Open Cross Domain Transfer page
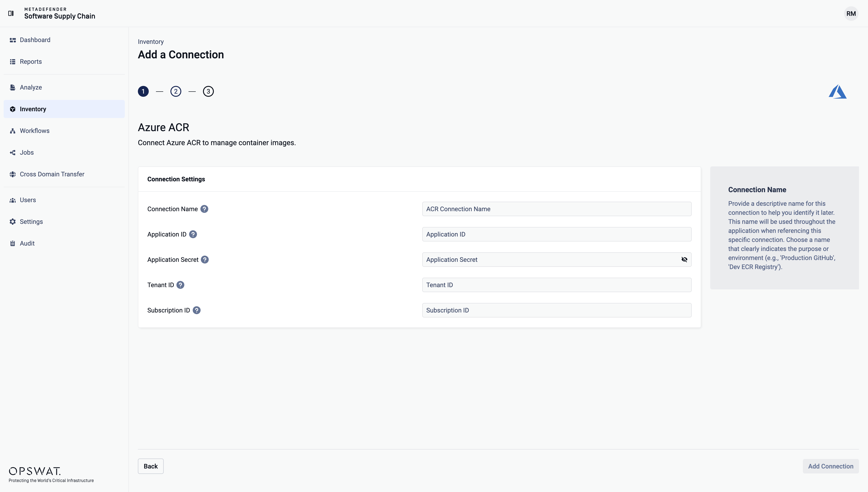Viewport: 868px width, 492px height. pyautogui.click(x=64, y=174)
